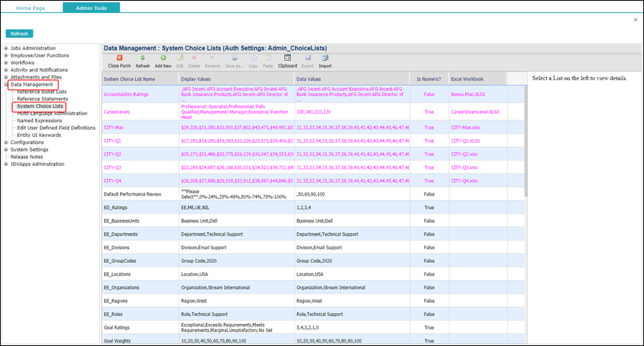Image resolution: width=644 pixels, height=346 pixels.
Task: Expand the Jobs Administration tree node
Action: pyautogui.click(x=6, y=48)
